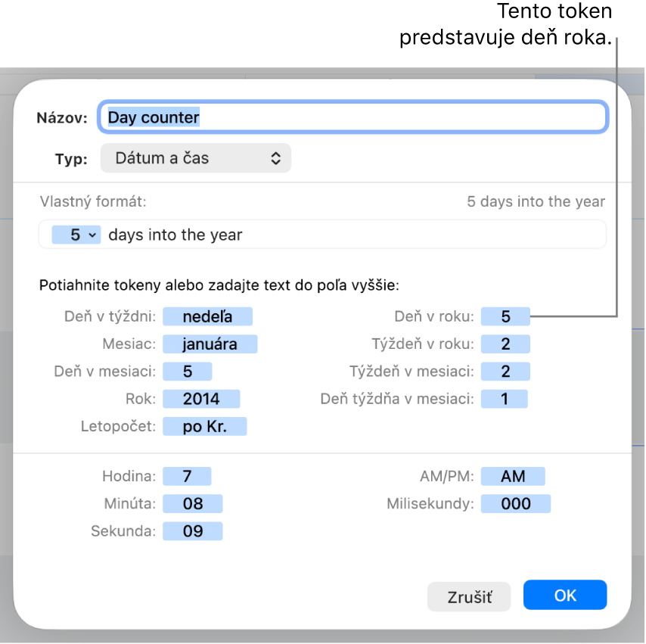Image resolution: width=646 pixels, height=644 pixels.
Task: Select the Týždeň v mesiaci token
Action: tap(505, 372)
